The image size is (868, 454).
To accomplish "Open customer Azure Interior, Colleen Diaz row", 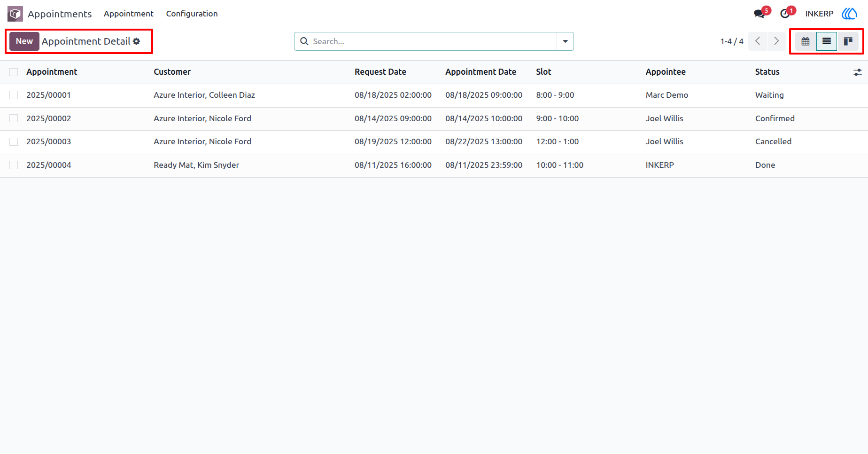I will 204,95.
